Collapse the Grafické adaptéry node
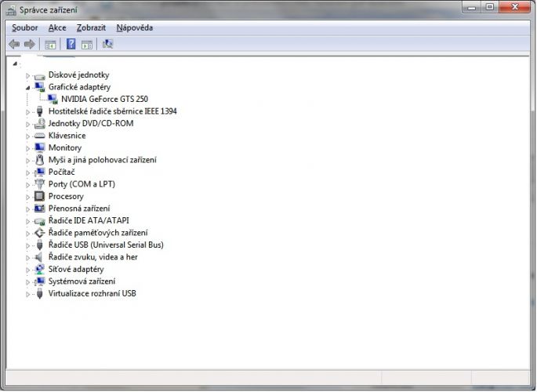The height and width of the screenshot is (392, 537). [x=27, y=88]
